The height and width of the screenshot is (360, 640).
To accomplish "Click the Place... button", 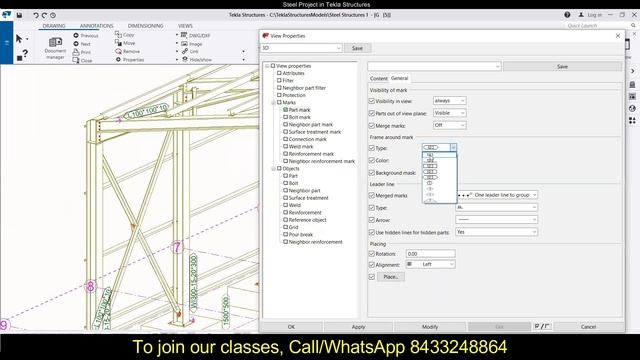I will pos(391,277).
